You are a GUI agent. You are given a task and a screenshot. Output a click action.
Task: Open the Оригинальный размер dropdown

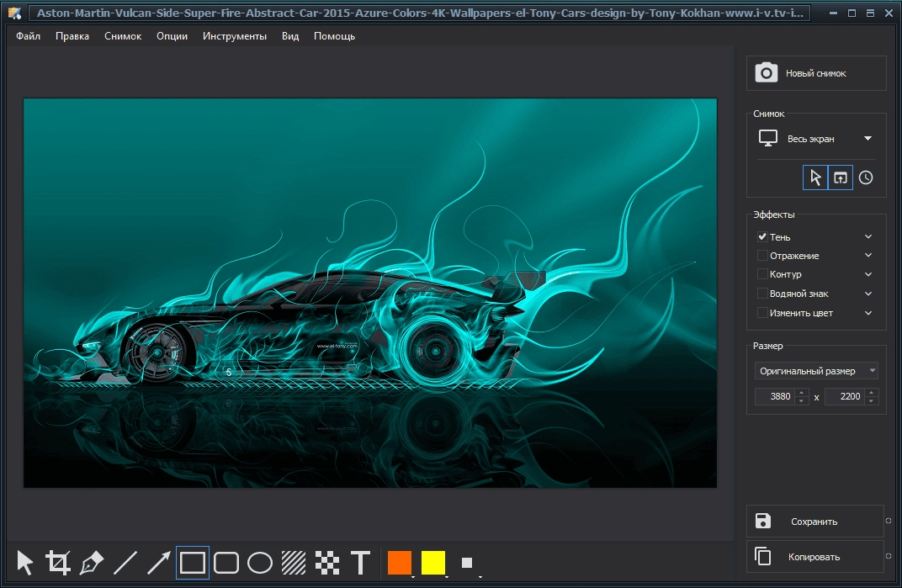tap(816, 370)
